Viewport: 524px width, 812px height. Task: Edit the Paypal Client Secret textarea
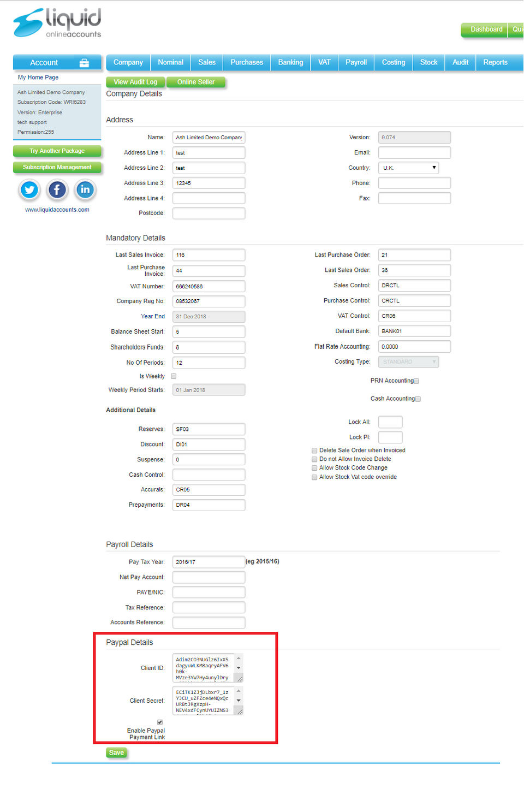click(x=207, y=701)
